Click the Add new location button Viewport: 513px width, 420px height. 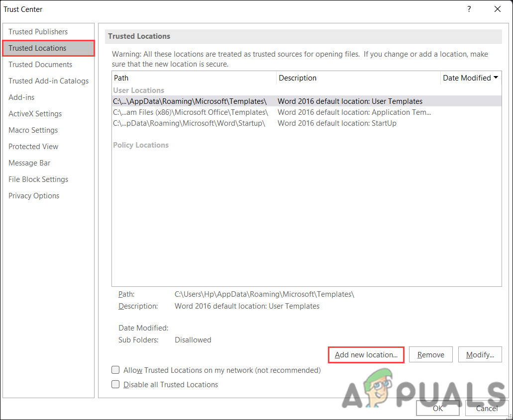coord(366,354)
